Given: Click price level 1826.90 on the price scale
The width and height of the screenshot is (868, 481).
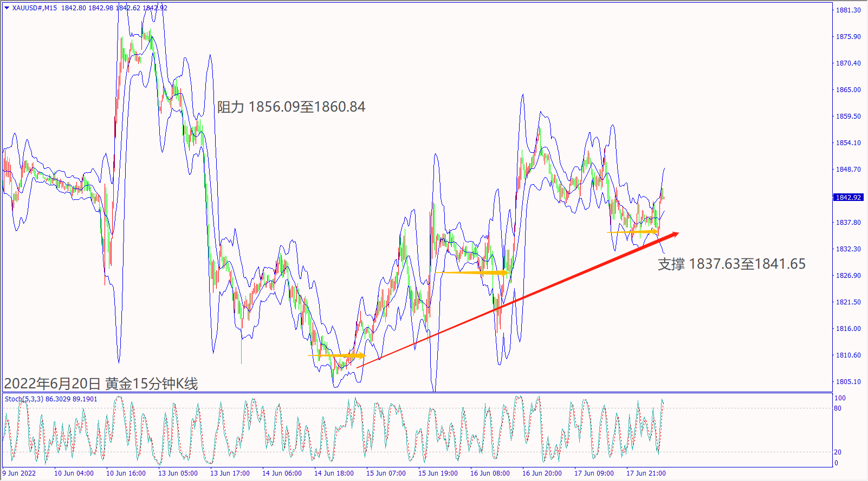Looking at the screenshot, I should tap(848, 276).
